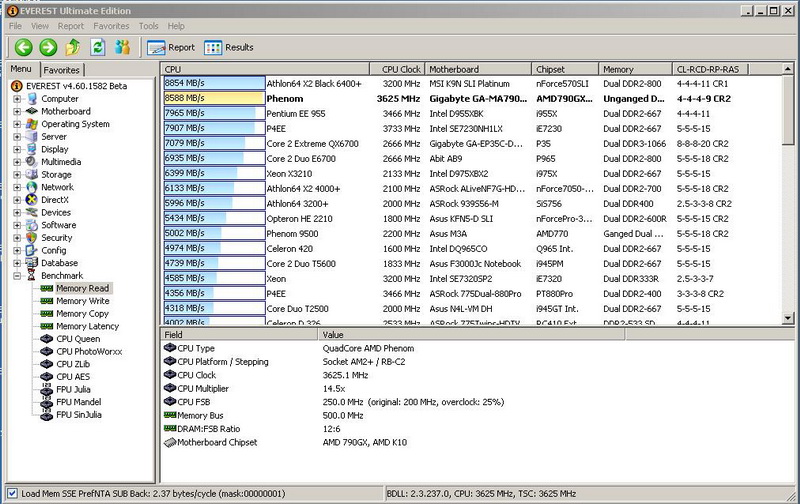Switch to the Favorites tab
800x504 pixels.
click(x=61, y=70)
